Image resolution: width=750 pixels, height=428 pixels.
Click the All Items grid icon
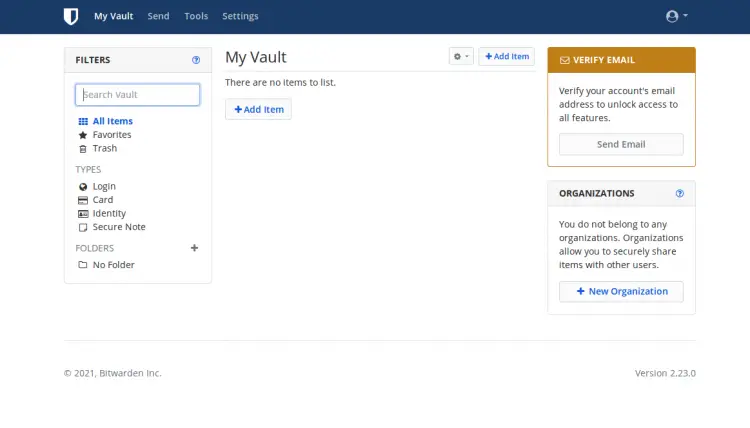pos(83,121)
